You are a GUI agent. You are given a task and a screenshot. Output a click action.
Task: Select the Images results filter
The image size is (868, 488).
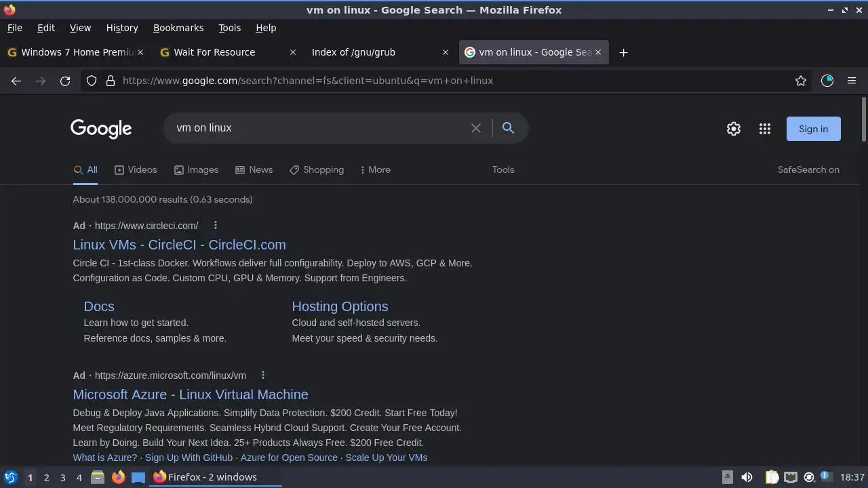click(196, 169)
